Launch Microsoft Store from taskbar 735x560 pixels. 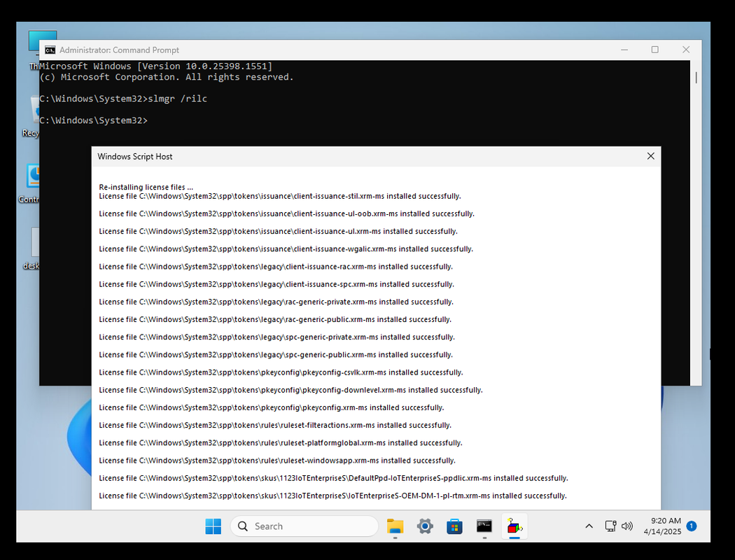[x=454, y=526]
